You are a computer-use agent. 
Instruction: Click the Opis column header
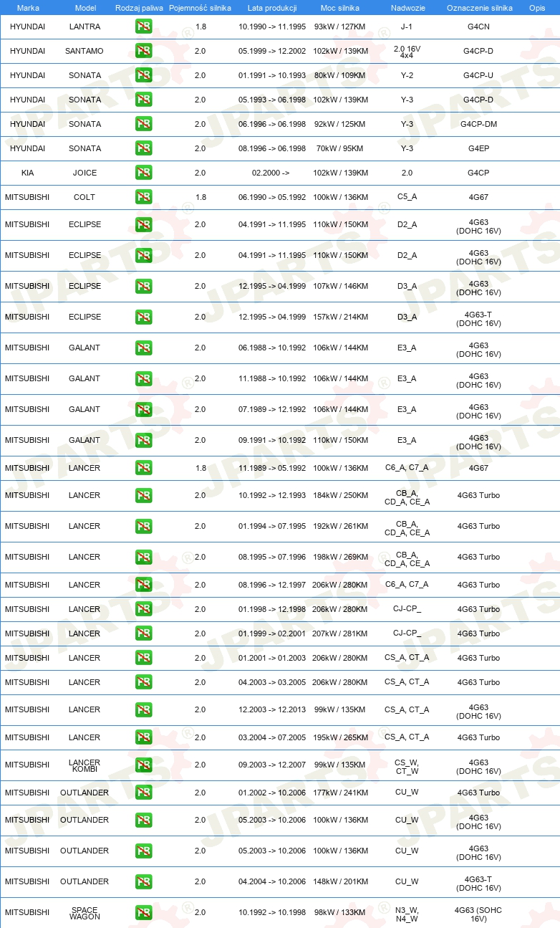pos(537,8)
